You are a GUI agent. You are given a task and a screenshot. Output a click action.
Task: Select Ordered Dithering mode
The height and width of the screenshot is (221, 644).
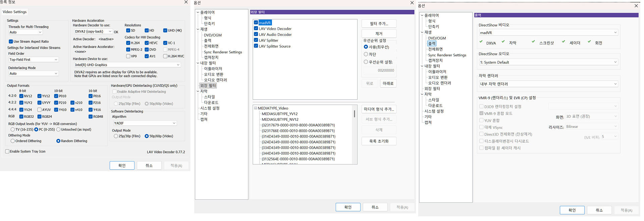12,141
